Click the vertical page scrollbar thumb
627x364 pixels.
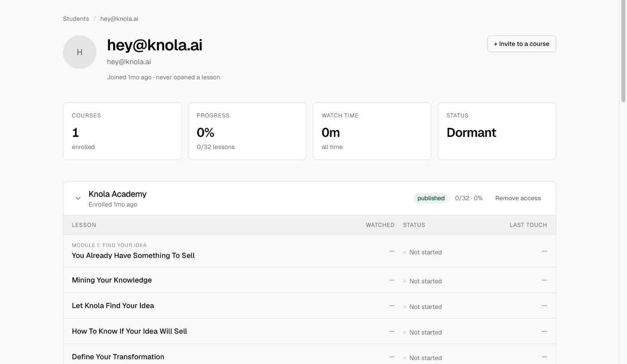(624, 51)
